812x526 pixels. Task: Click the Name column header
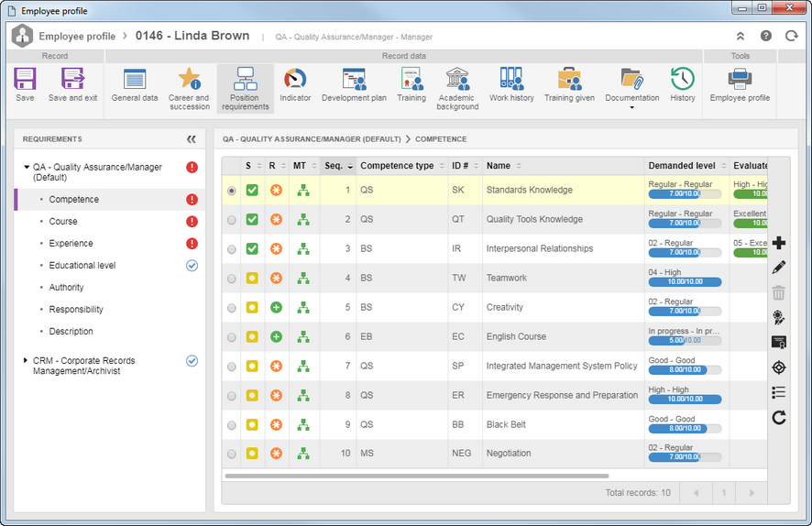coord(564,166)
